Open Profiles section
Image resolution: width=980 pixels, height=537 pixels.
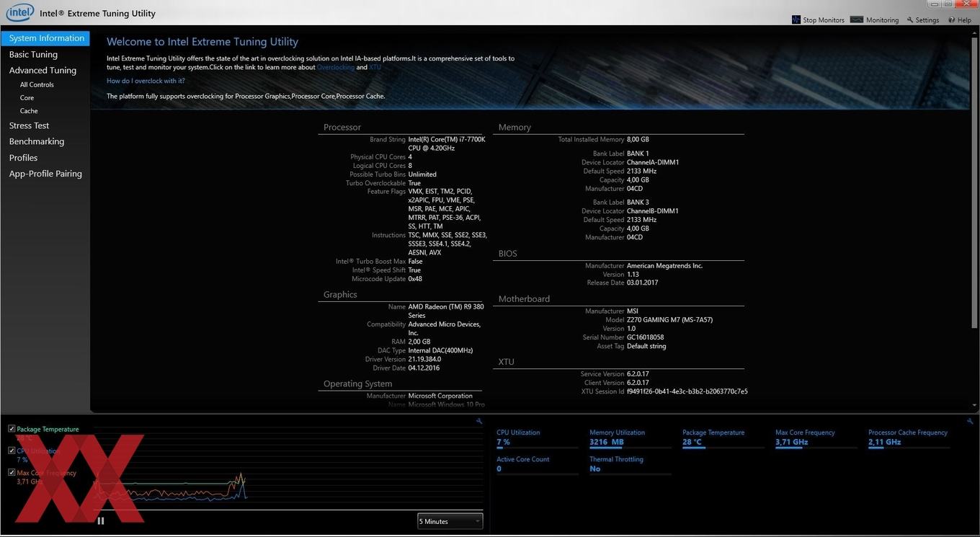(x=23, y=158)
